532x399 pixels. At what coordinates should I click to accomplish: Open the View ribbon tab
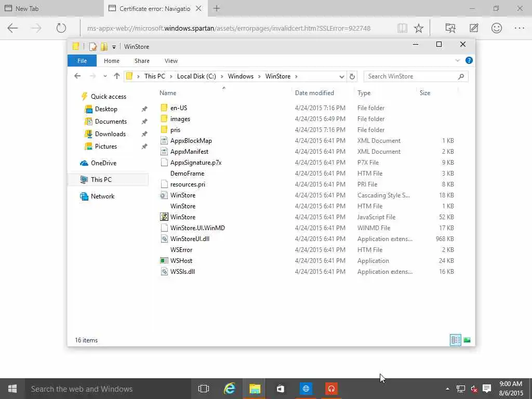click(171, 61)
